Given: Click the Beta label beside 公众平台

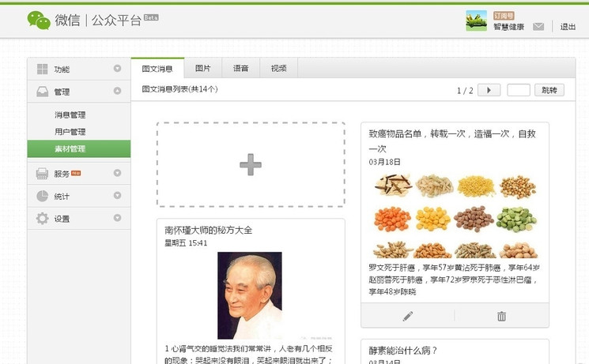Looking at the screenshot, I should point(151,17).
